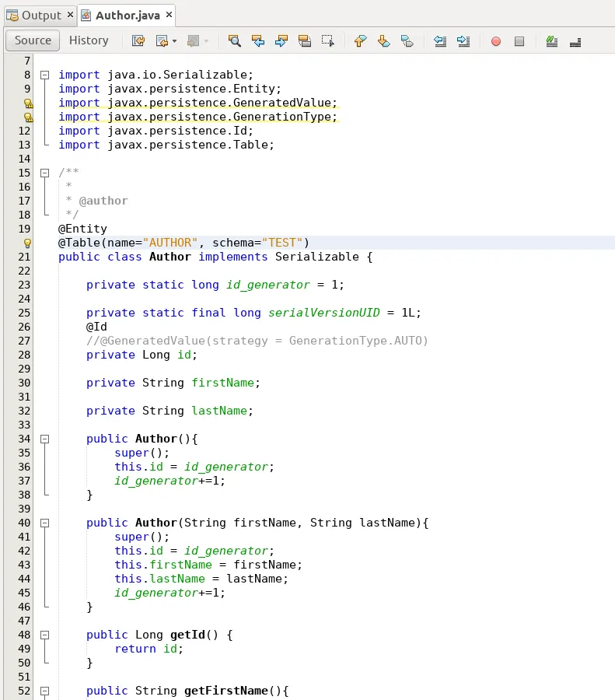This screenshot has height=700, width=615.
Task: Collapse imports fold at line 8
Action: [44, 75]
